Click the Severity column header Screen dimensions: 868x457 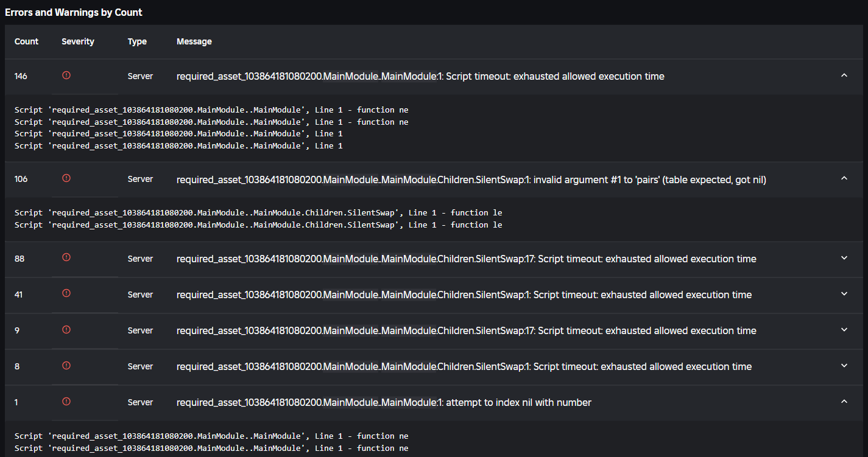point(78,41)
